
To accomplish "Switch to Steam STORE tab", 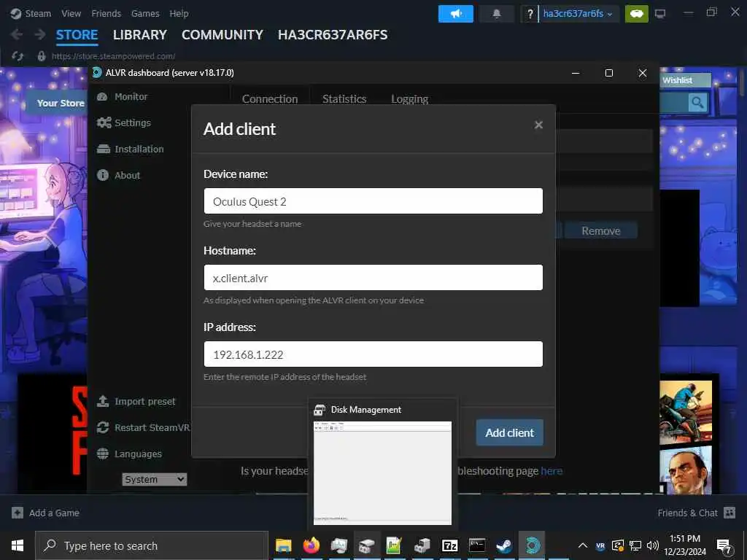I will click(77, 35).
